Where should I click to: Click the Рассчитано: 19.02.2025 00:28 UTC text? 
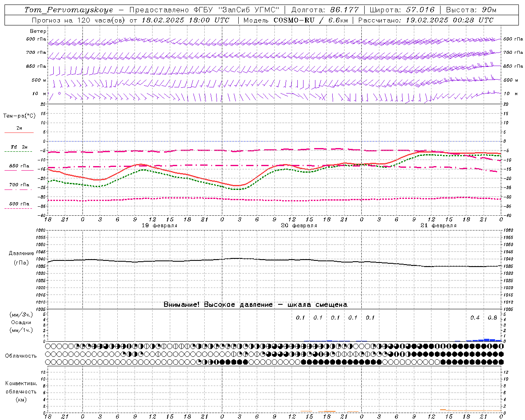pos(426,20)
